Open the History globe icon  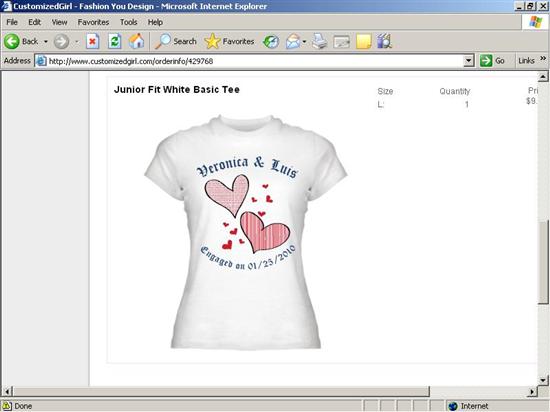tap(271, 41)
